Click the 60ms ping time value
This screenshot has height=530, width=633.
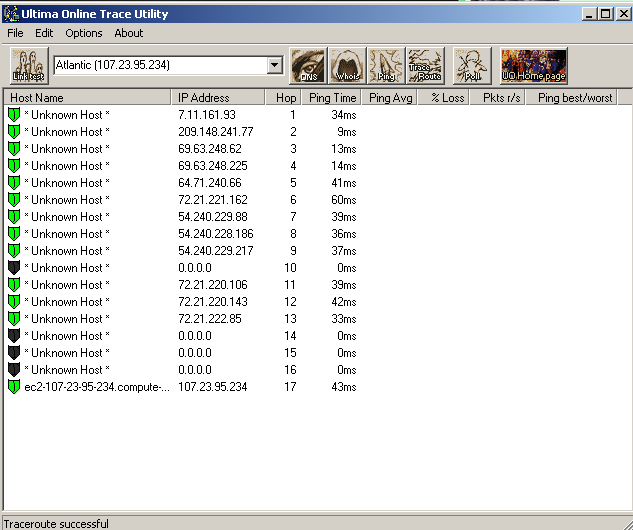point(344,199)
